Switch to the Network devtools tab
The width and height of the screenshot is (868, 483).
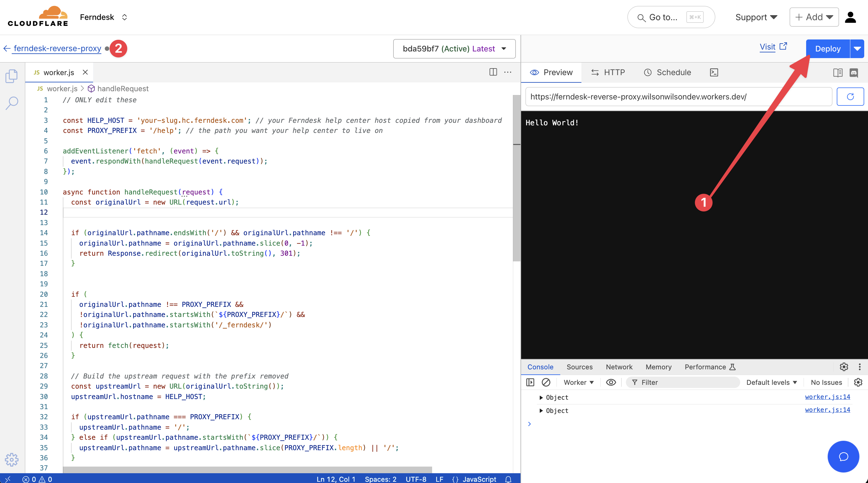619,367
